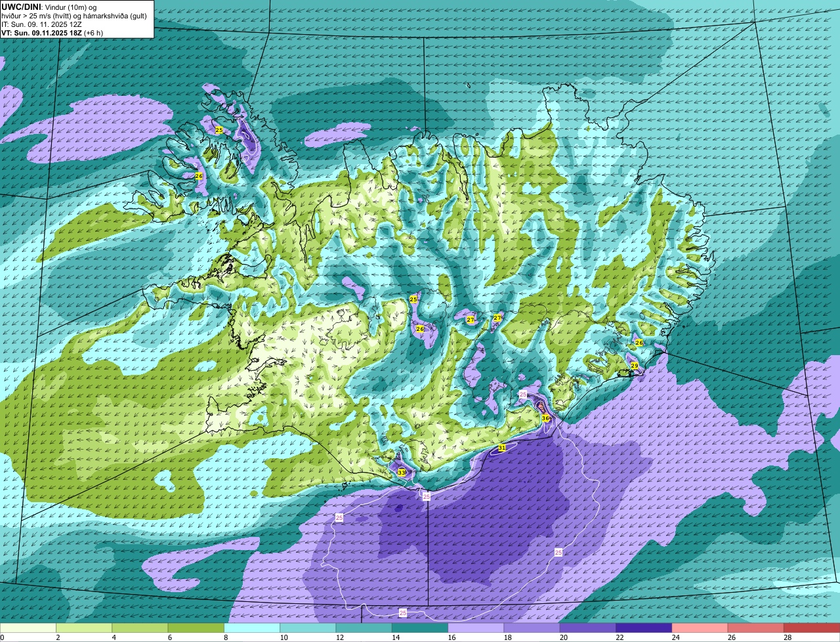Click the legend scale value 4
Viewport: 840px width, 642px height.
point(114,637)
